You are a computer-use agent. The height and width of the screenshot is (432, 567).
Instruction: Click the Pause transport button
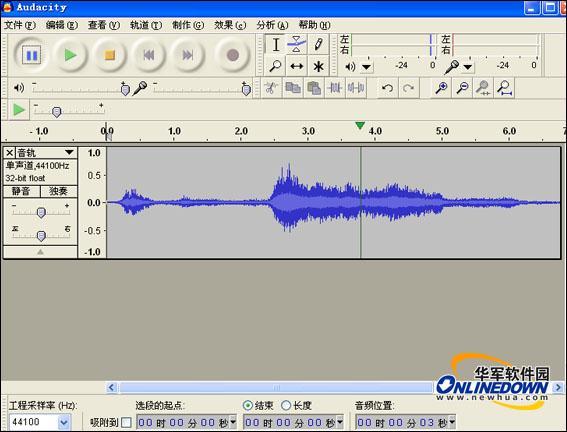point(31,55)
